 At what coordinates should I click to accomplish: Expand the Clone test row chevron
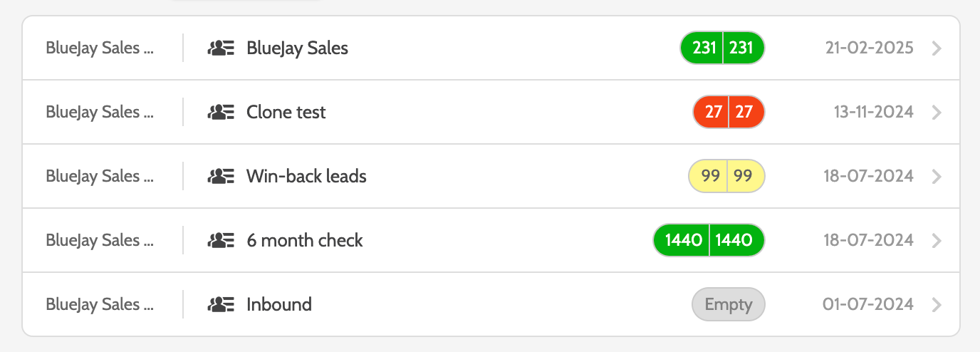click(x=937, y=113)
